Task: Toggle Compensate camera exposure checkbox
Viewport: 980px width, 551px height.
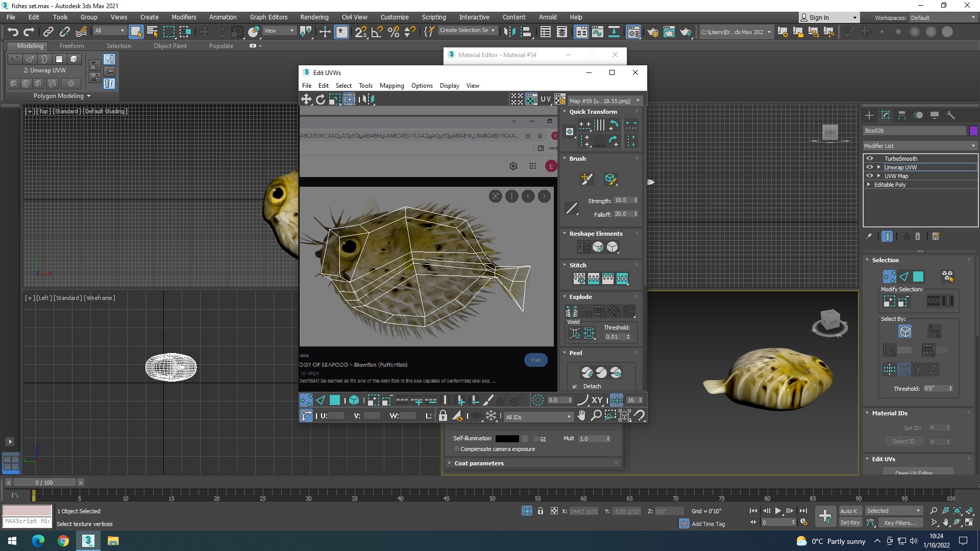Action: (x=456, y=449)
